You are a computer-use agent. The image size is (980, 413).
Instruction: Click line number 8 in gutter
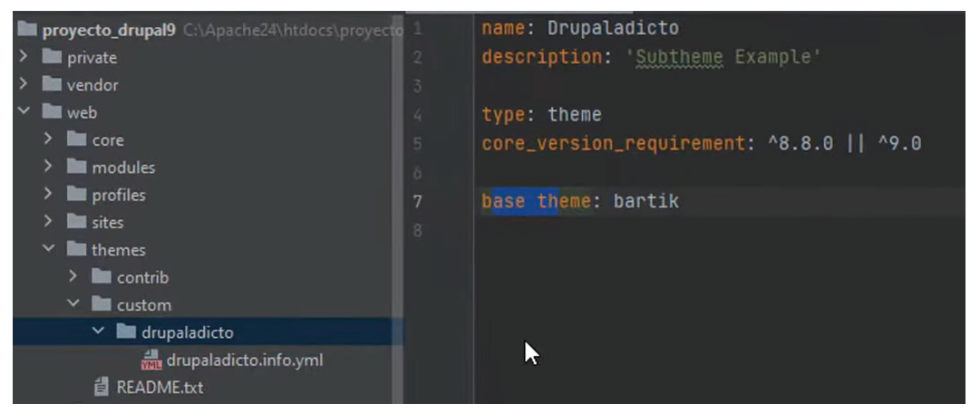coord(418,231)
